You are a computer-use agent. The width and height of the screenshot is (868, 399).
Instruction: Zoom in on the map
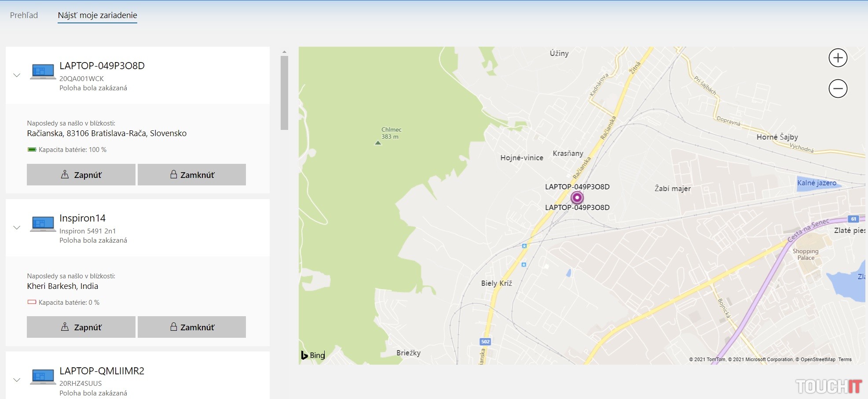click(x=838, y=58)
